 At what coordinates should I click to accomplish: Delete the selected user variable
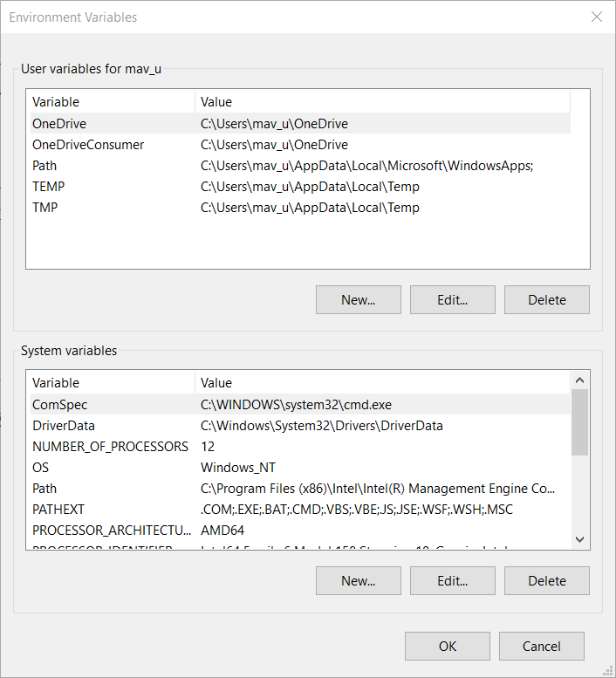point(546,299)
